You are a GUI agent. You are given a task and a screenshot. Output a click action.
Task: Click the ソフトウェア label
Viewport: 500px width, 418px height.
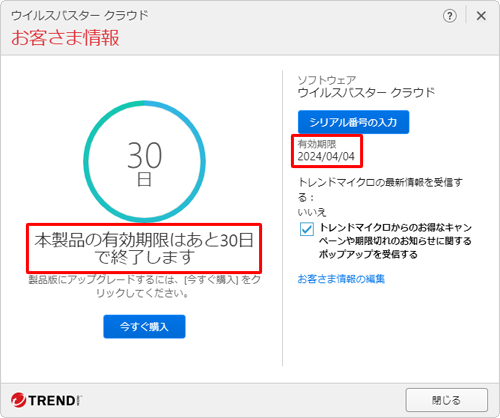[x=327, y=80]
